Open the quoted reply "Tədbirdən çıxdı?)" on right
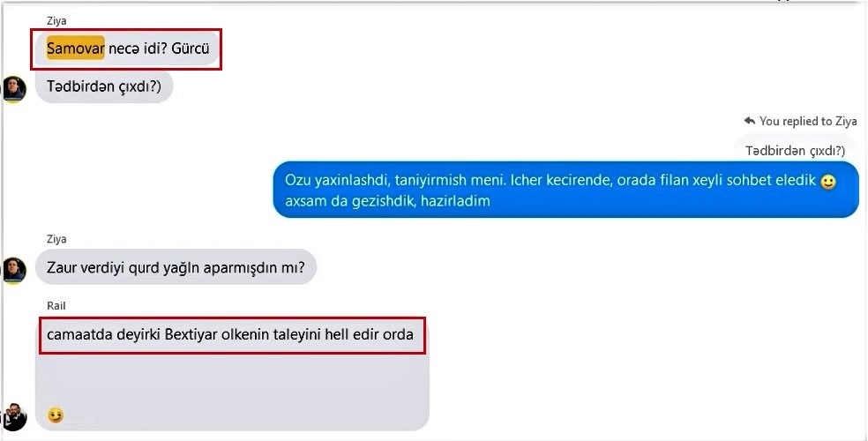The width and height of the screenshot is (868, 441). [795, 150]
